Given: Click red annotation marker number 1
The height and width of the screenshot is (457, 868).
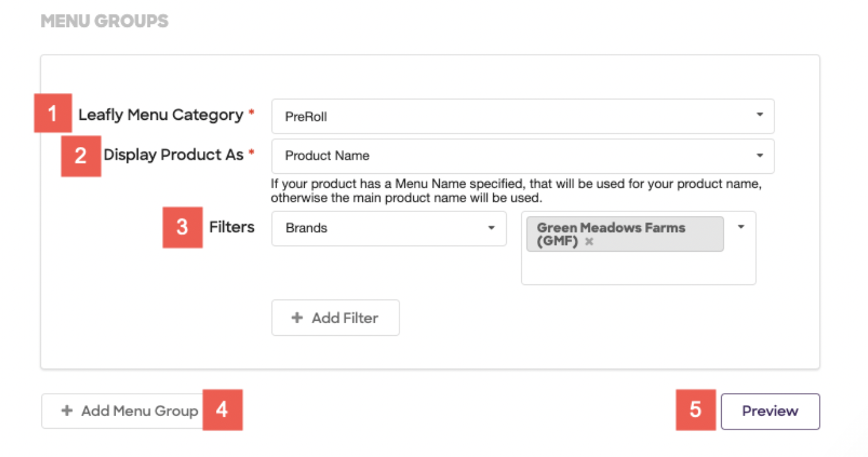Looking at the screenshot, I should point(53,114).
